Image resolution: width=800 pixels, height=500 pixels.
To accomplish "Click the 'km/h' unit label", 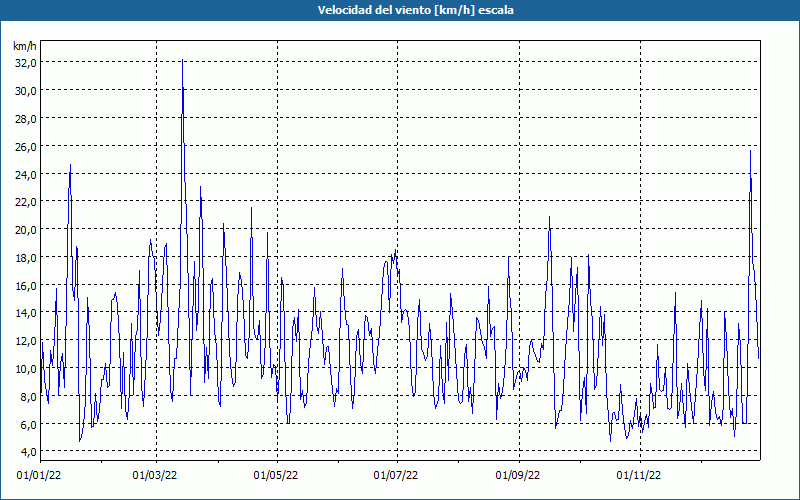I will tap(25, 46).
